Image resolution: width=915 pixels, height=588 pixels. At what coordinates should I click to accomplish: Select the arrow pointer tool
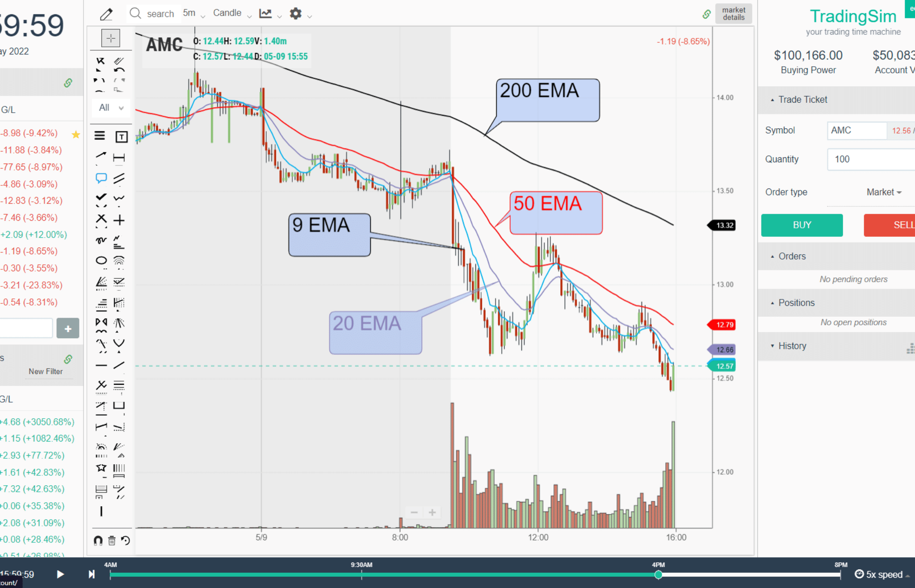[100, 61]
